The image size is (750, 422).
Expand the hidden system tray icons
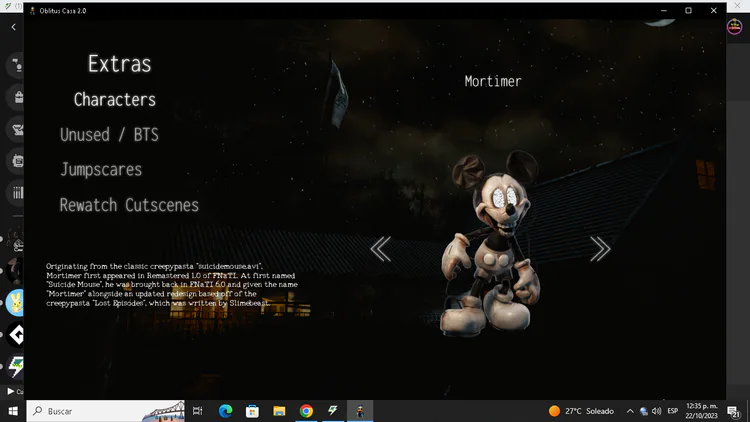pyautogui.click(x=630, y=411)
